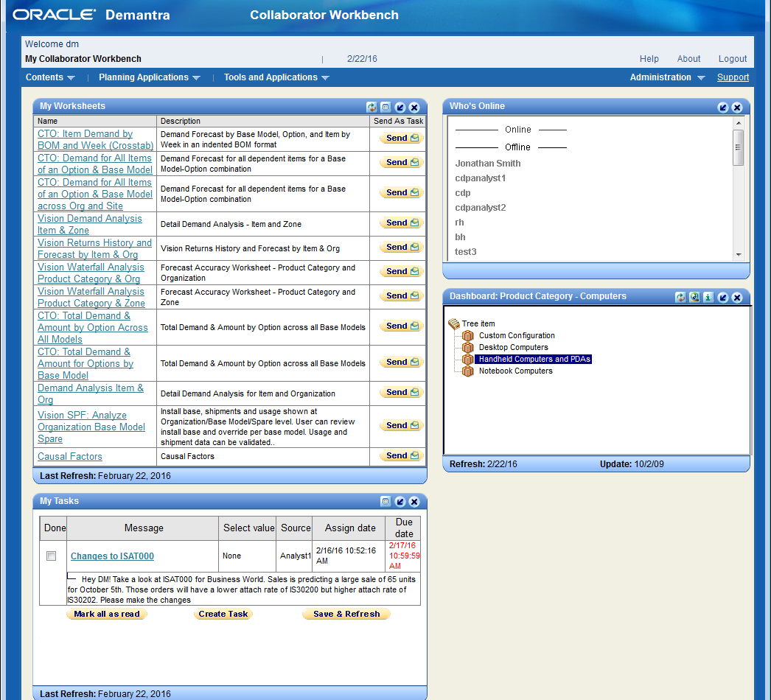The width and height of the screenshot is (771, 700).
Task: Click the Save & Refresh button
Action: pyautogui.click(x=346, y=614)
